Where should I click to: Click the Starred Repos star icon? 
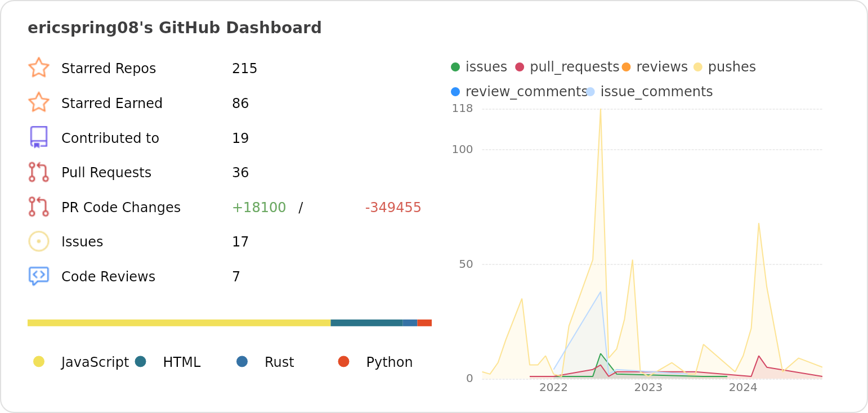tap(39, 68)
